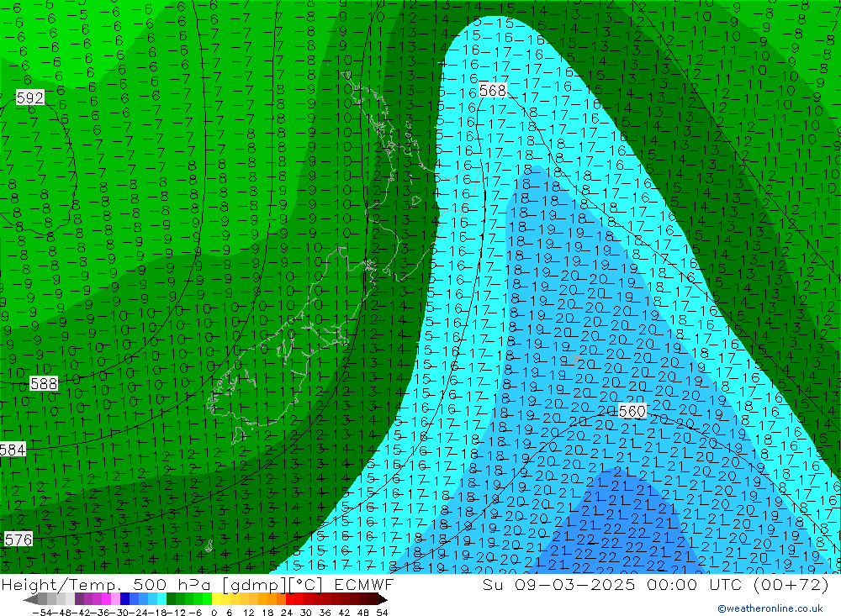
Task: Select the dark blue swatch above -30 in legend
Action: click(x=125, y=600)
